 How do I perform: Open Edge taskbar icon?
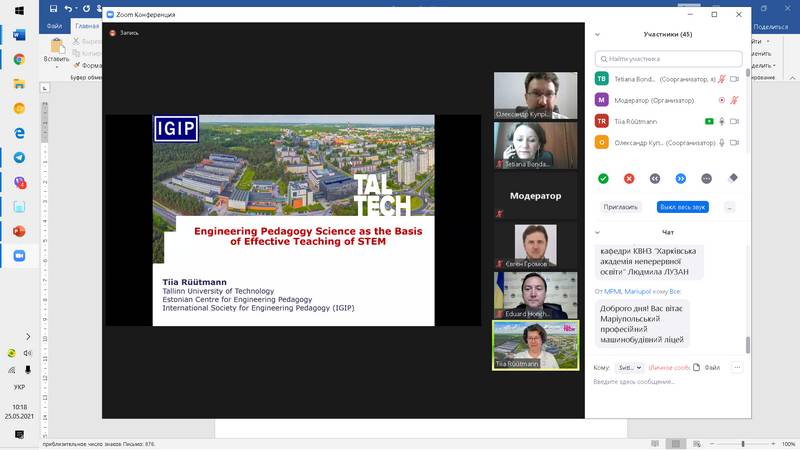coord(19,133)
